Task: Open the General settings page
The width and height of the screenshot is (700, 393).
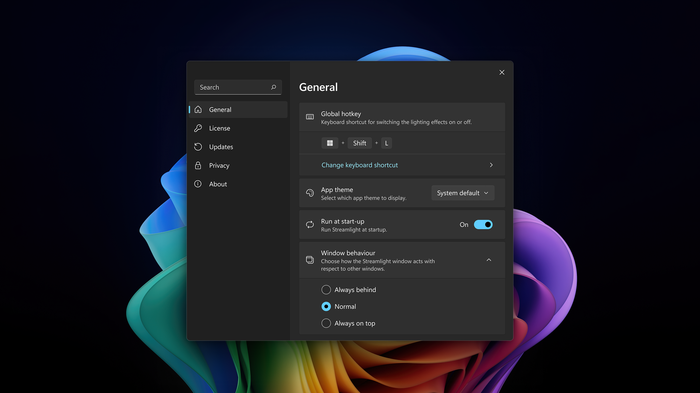Action: click(238, 109)
